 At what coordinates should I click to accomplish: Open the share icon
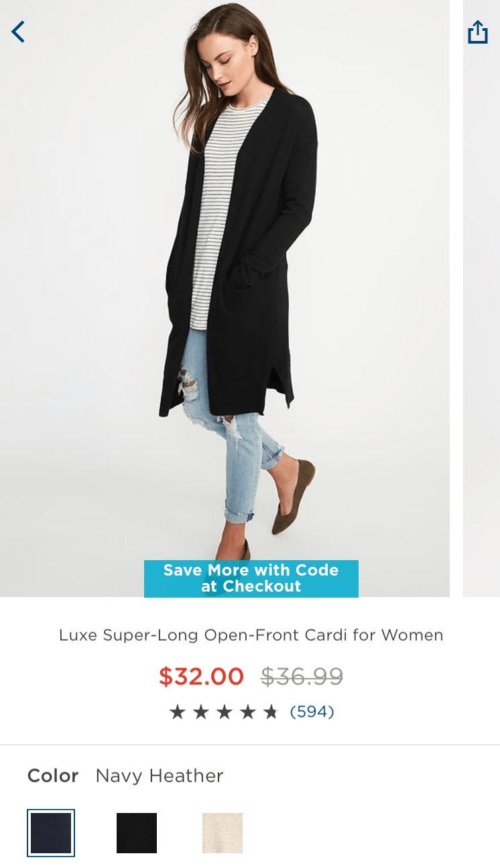(477, 32)
